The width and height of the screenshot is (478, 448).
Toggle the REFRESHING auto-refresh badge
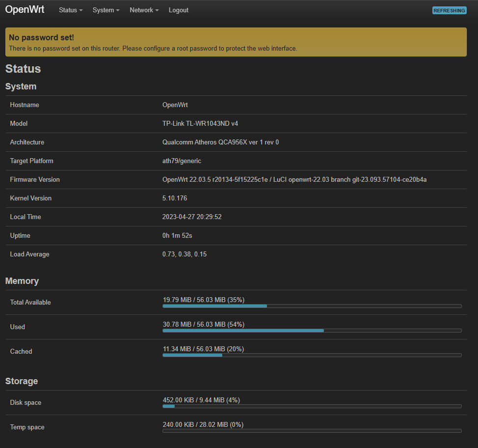(450, 10)
